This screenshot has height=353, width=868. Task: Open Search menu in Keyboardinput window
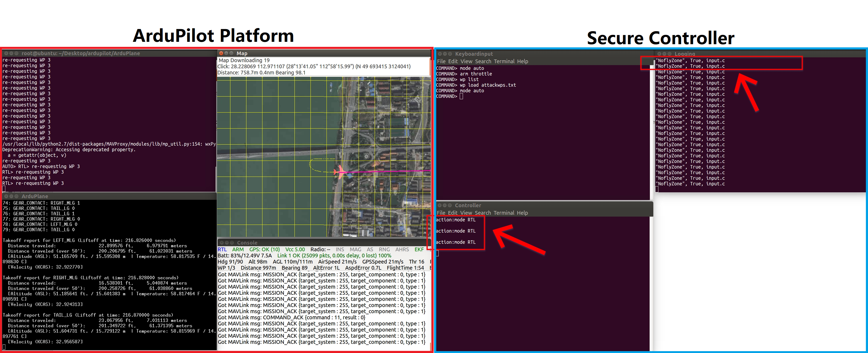pyautogui.click(x=483, y=61)
